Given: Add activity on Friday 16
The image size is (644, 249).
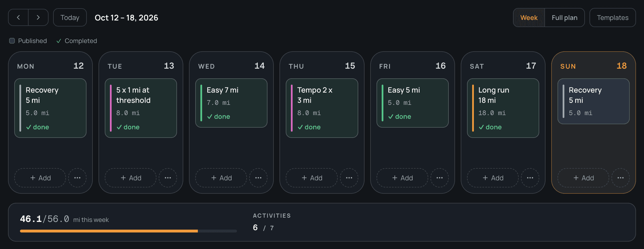Looking at the screenshot, I should point(402,178).
